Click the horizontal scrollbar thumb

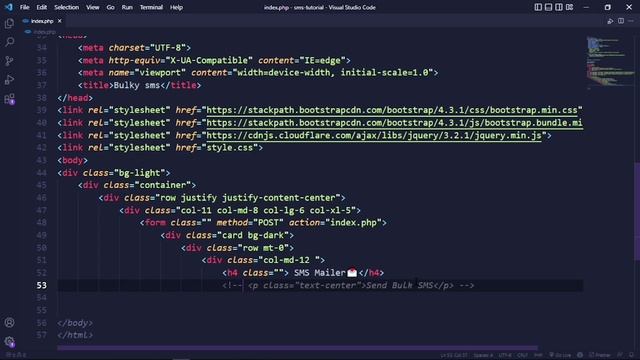click(x=297, y=348)
